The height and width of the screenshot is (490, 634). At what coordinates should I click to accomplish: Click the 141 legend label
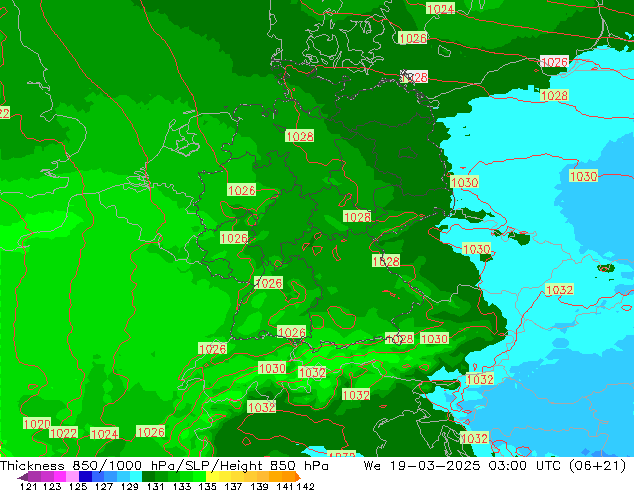click(x=285, y=486)
